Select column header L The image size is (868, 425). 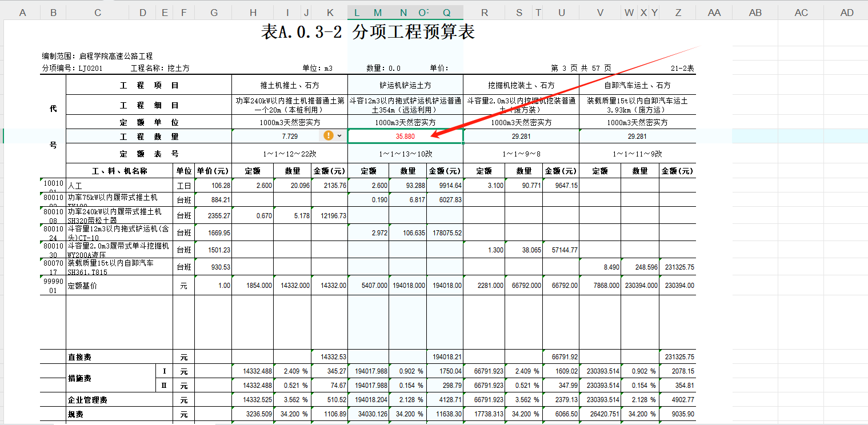click(x=357, y=13)
